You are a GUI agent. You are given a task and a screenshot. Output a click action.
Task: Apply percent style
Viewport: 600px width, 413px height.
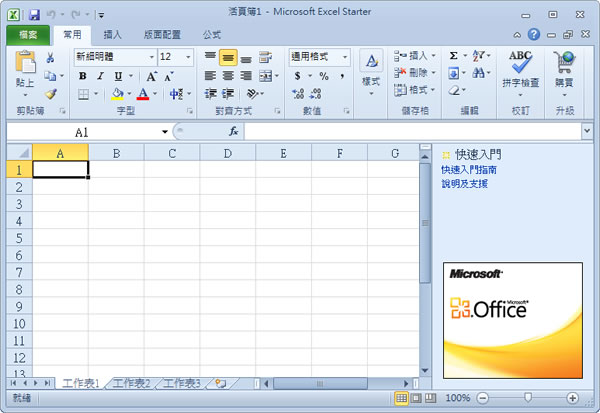tap(324, 76)
